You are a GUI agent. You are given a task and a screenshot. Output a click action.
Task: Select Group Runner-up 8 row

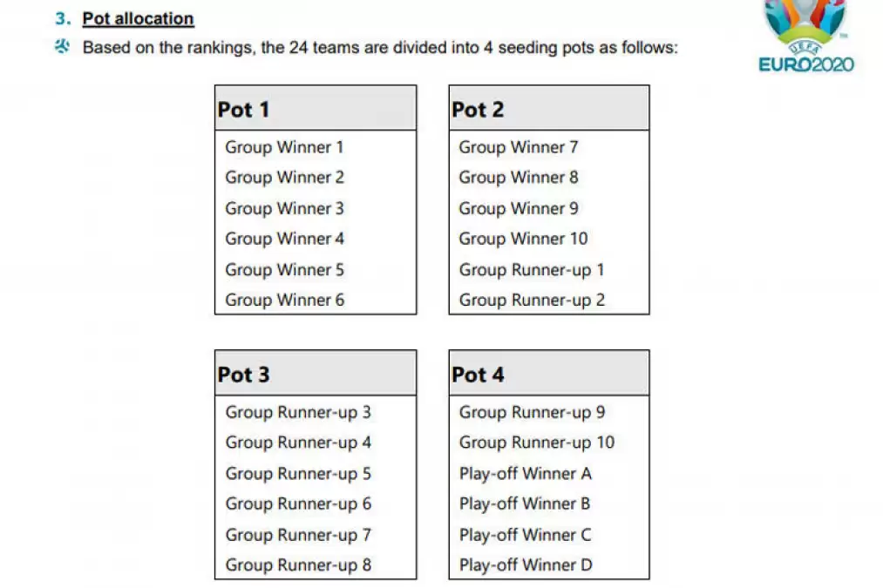(298, 564)
